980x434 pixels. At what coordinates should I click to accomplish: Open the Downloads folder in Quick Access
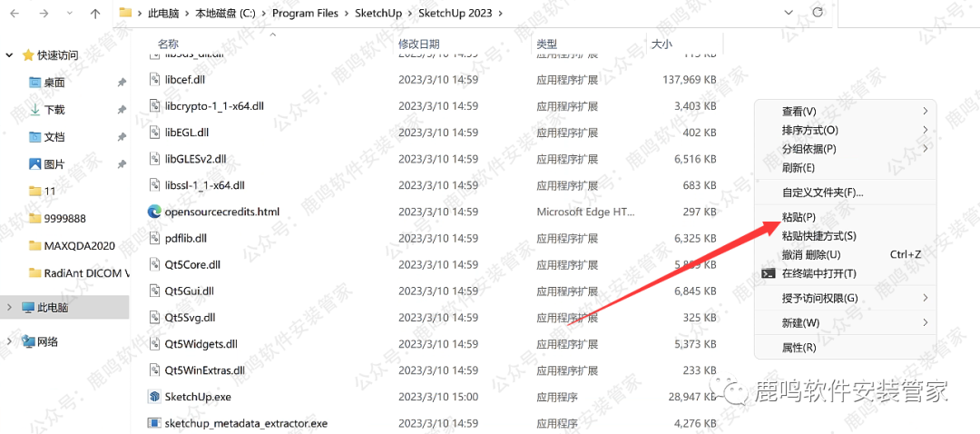[54, 110]
